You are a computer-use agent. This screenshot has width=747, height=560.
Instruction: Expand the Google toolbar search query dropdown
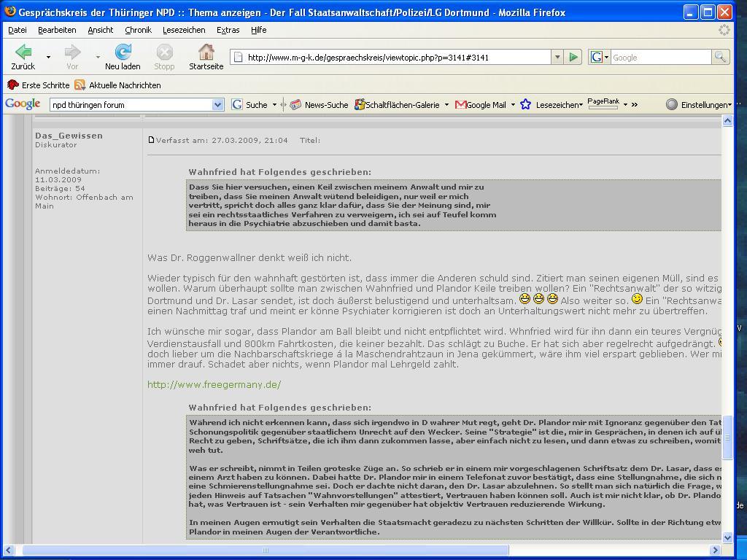(217, 105)
